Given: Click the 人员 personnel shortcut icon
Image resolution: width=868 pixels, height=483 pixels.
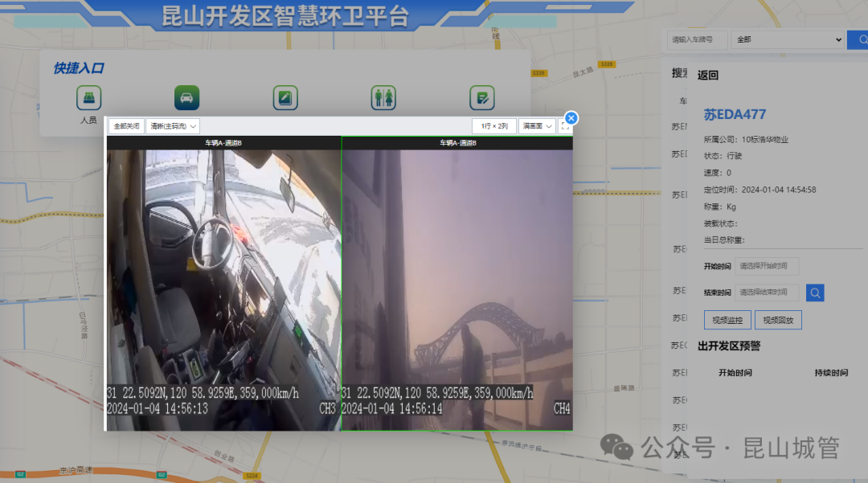Looking at the screenshot, I should [88, 98].
